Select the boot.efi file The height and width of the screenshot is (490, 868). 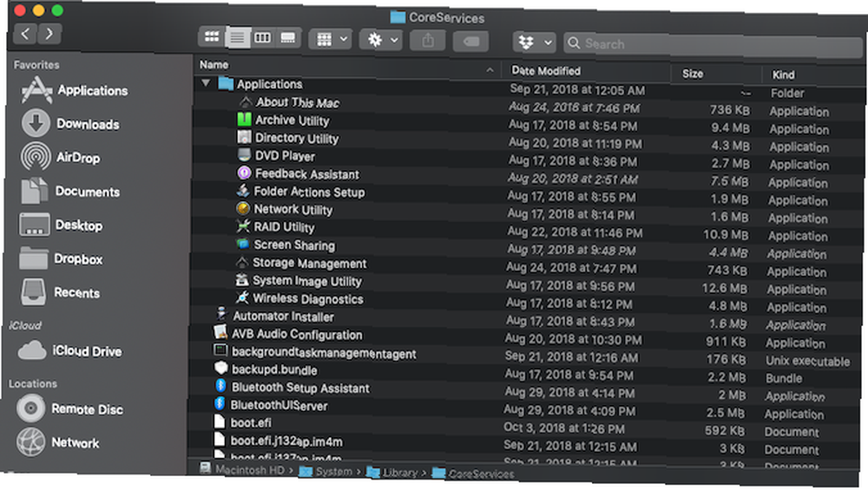[251, 423]
